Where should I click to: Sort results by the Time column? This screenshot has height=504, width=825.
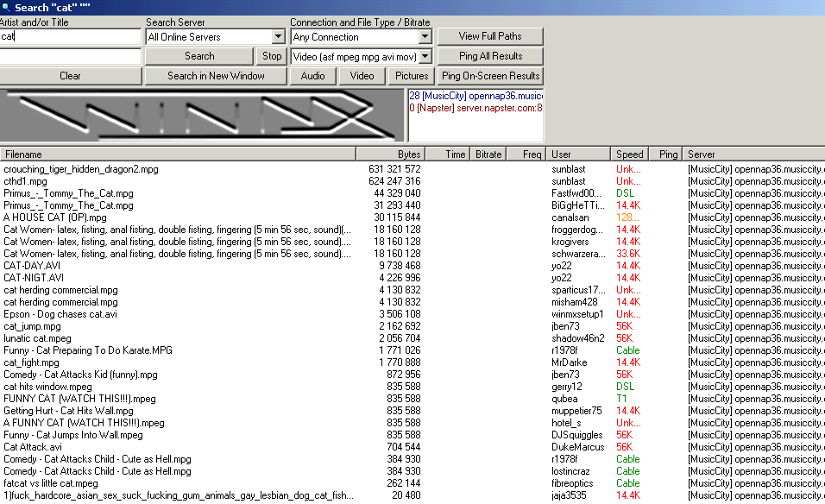point(447,154)
